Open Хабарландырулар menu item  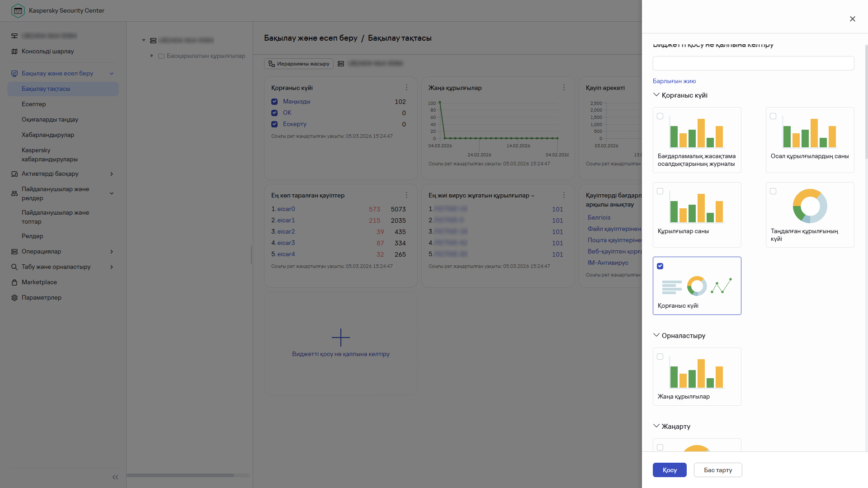(48, 135)
